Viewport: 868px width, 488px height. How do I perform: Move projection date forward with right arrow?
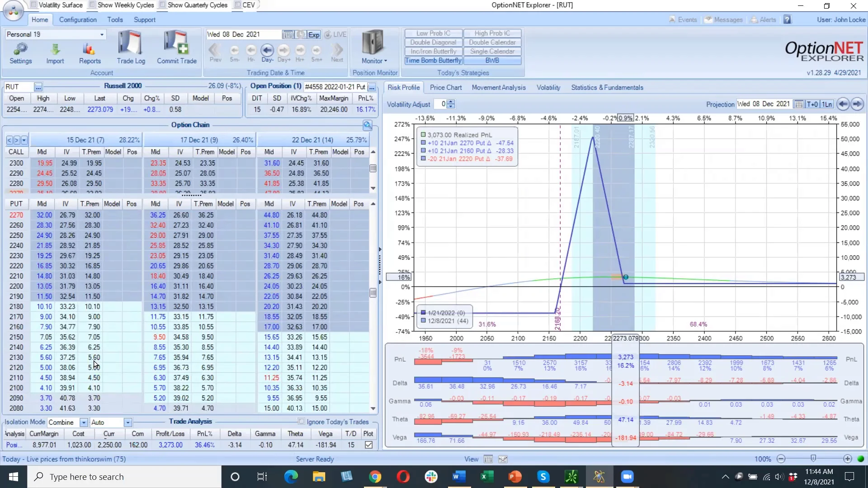coord(857,104)
